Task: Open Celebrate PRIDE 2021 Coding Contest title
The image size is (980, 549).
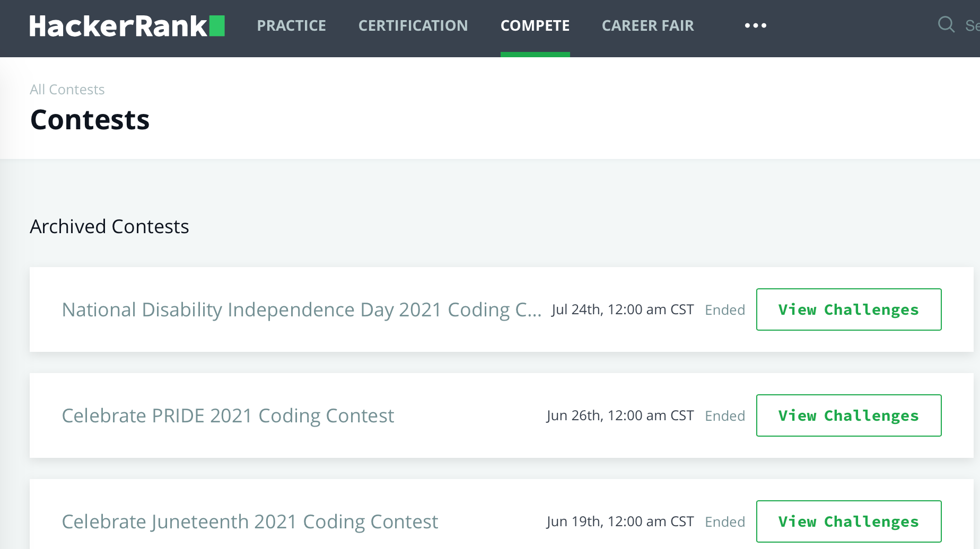Action: 228,416
